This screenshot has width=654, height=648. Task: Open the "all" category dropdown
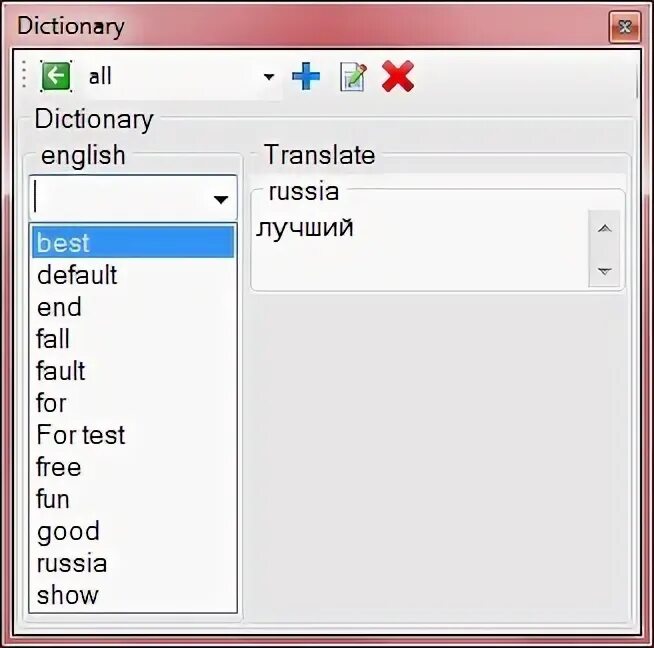pos(269,77)
